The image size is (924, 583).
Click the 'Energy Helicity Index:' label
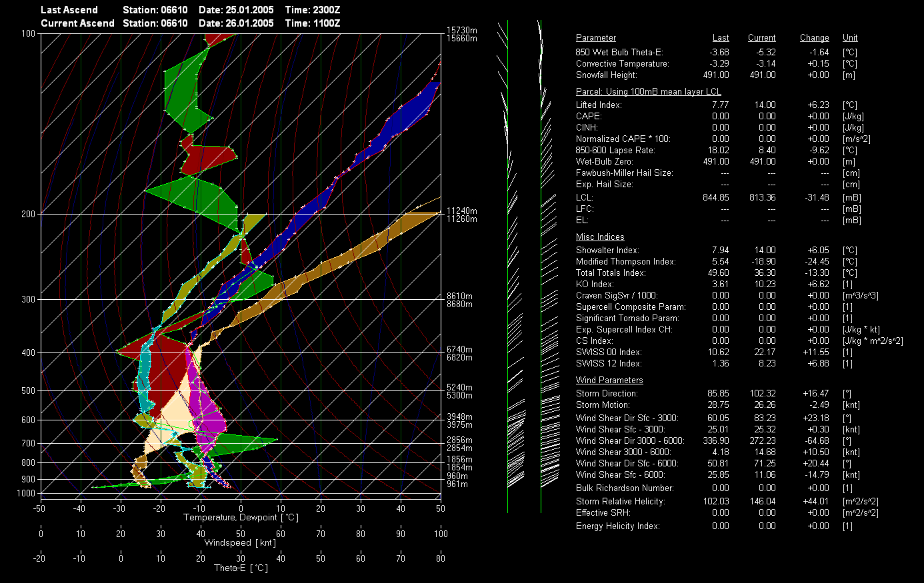tap(617, 526)
